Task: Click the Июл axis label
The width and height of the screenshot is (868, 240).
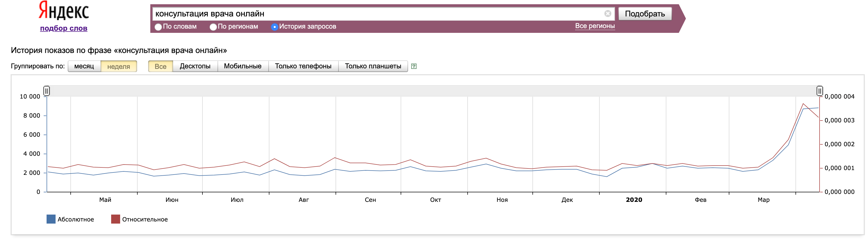Action: (x=237, y=200)
